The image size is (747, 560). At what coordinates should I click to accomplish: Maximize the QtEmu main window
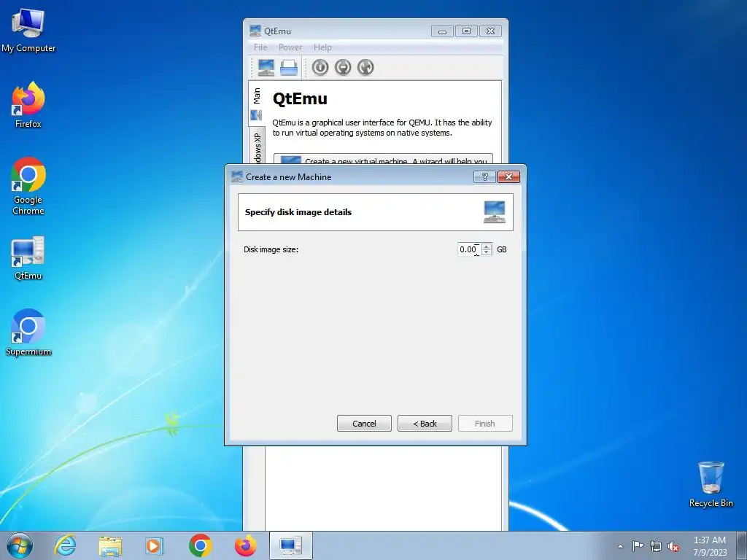(466, 31)
